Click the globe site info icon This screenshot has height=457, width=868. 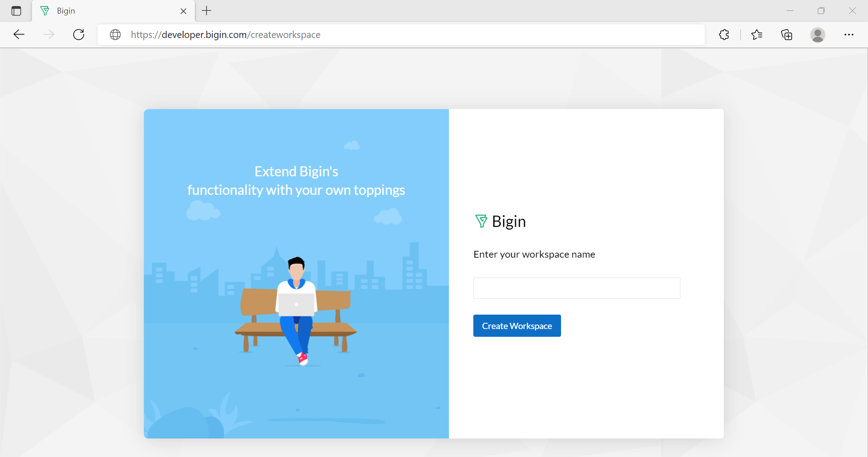click(115, 34)
